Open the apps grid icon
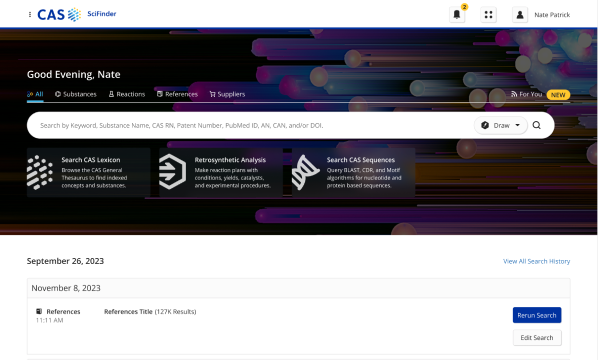This screenshot has width=598, height=360. [x=488, y=15]
